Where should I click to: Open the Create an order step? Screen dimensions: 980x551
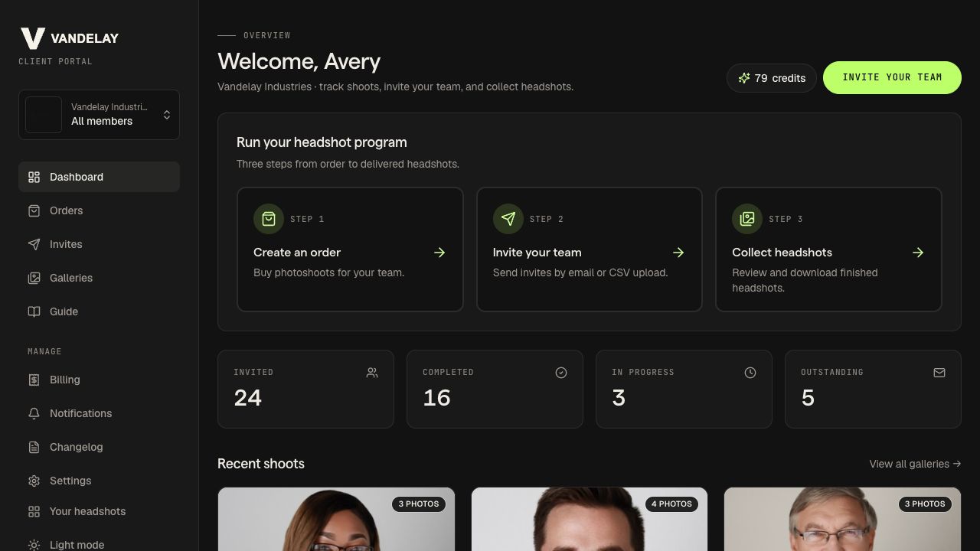click(x=350, y=249)
